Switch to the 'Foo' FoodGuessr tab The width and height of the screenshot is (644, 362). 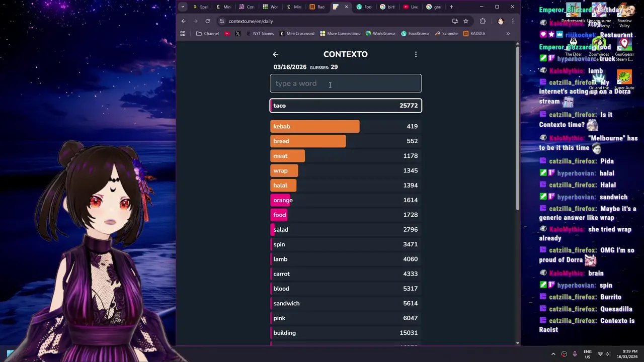(x=364, y=7)
